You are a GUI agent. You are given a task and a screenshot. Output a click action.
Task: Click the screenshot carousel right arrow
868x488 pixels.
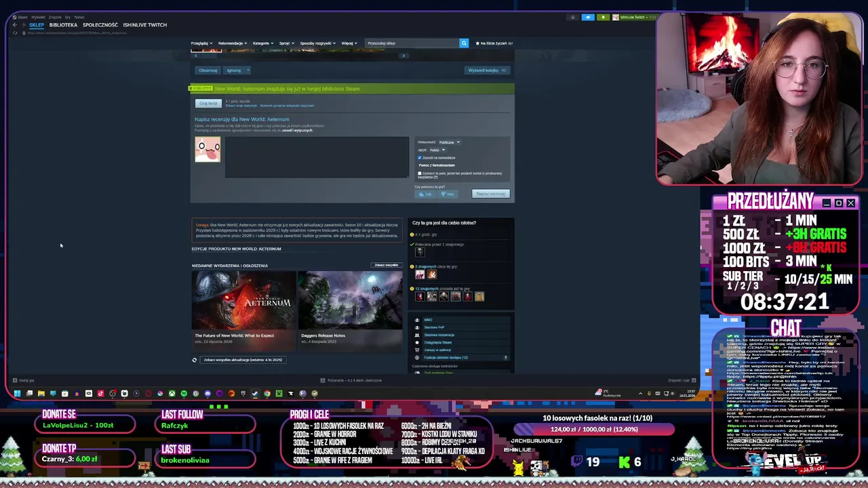pos(403,56)
